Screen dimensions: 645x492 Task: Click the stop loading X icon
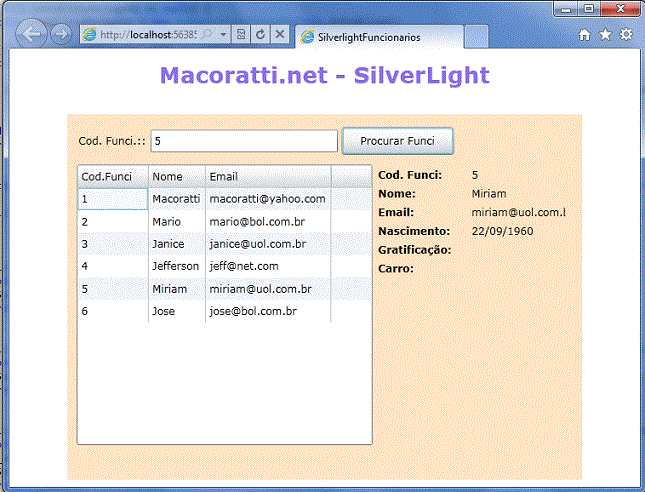(279, 34)
